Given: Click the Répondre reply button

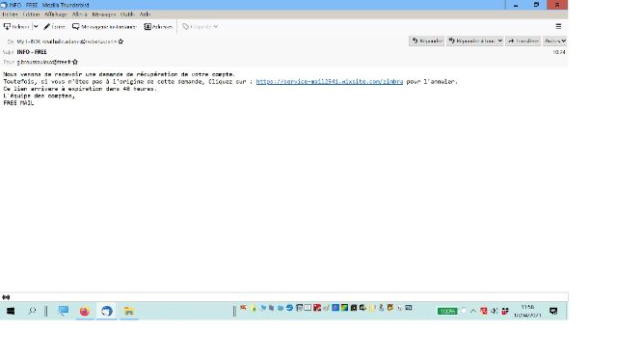Looking at the screenshot, I should (x=426, y=41).
